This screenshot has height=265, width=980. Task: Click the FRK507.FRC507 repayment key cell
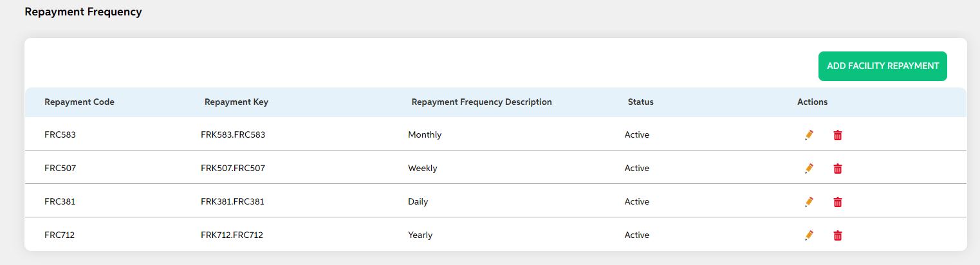click(x=233, y=169)
